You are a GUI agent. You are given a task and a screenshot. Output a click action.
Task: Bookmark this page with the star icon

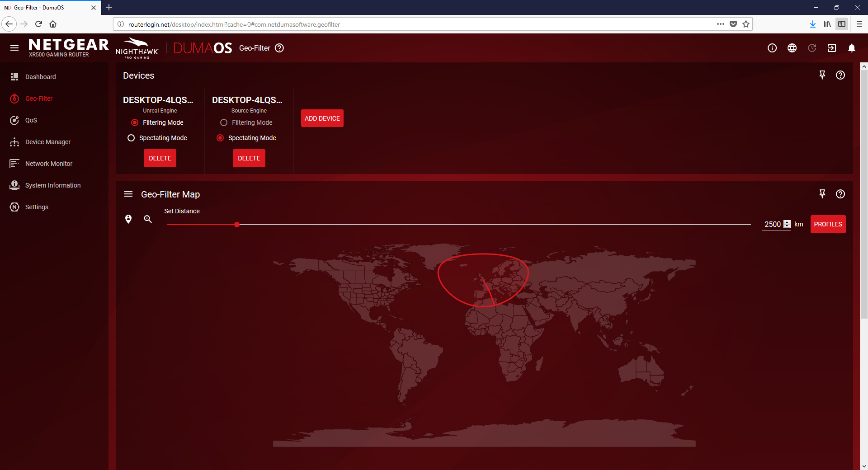pos(746,24)
